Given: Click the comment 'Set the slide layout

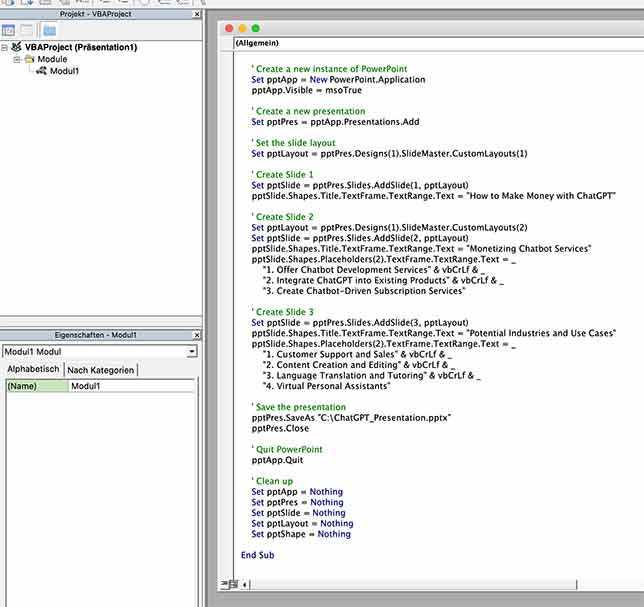Looking at the screenshot, I should [x=293, y=143].
